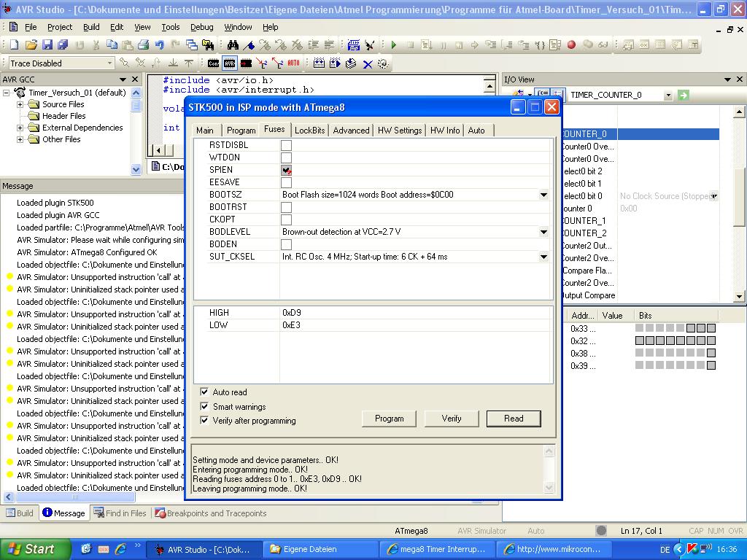Expand the Source Files tree node

tap(20, 104)
